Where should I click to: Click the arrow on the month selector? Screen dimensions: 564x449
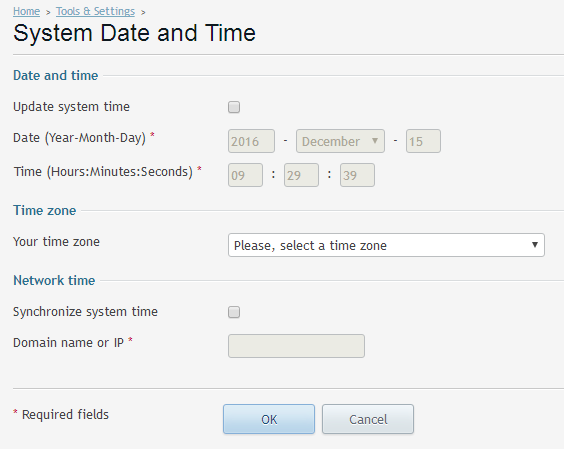click(375, 141)
